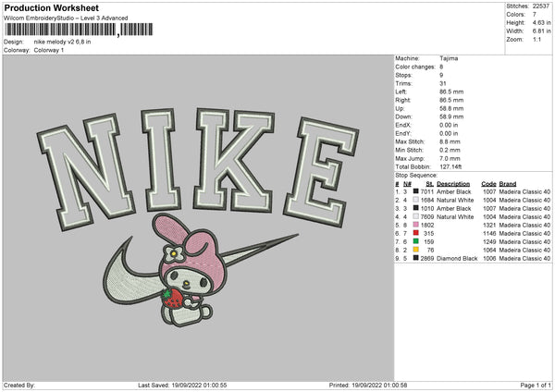Click the 'Description' column header
The width and height of the screenshot is (555, 392).
(x=453, y=184)
